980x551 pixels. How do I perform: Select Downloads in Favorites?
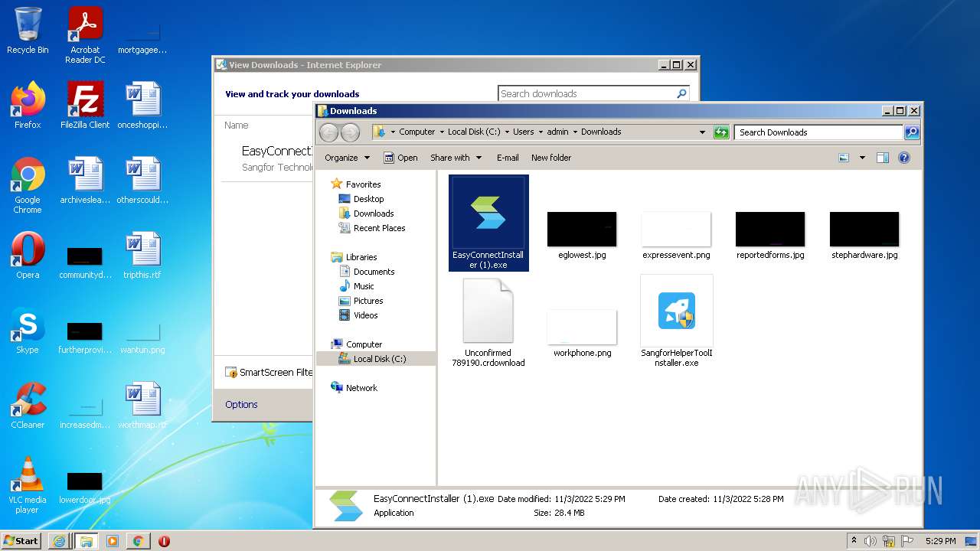(374, 214)
